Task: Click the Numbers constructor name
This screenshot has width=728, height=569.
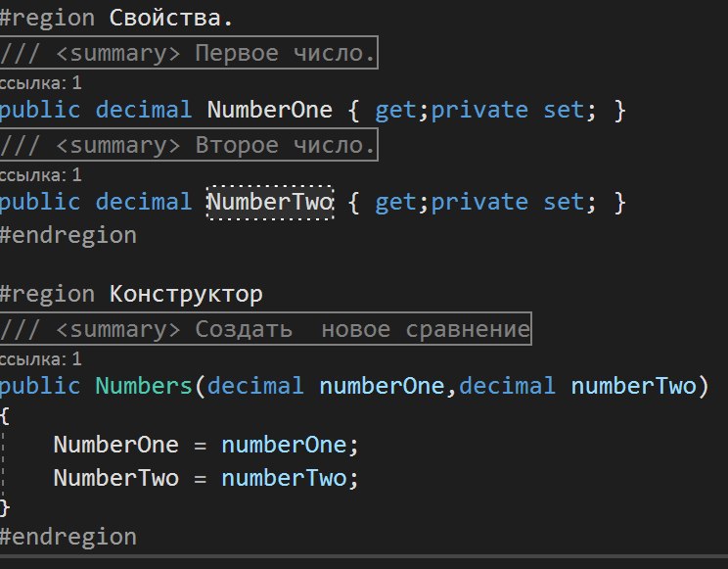Action: tap(144, 386)
